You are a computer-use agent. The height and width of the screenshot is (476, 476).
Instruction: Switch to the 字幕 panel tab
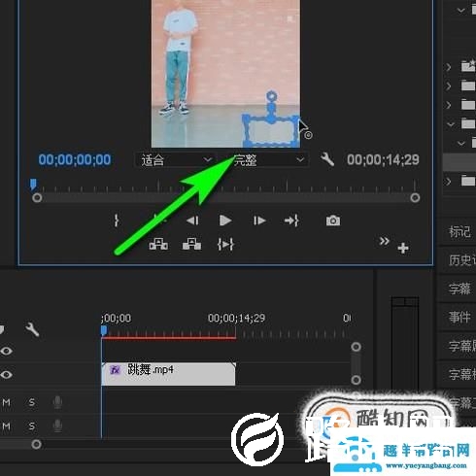pyautogui.click(x=459, y=289)
